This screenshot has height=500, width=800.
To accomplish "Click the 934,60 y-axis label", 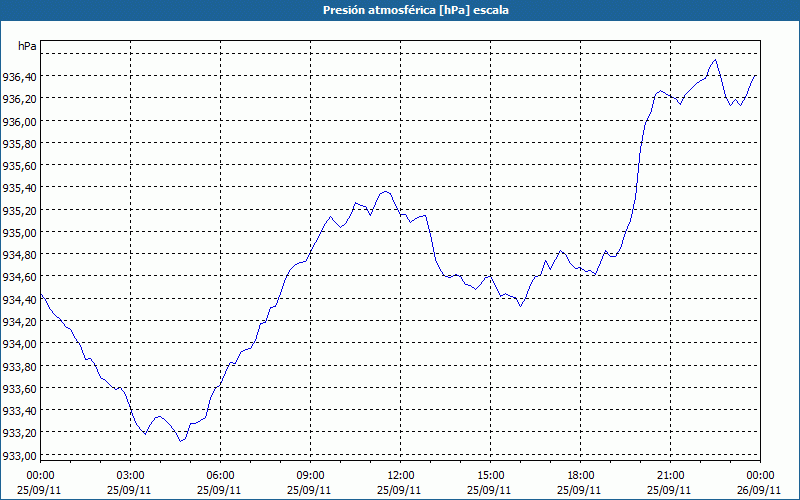I will click(19, 277).
